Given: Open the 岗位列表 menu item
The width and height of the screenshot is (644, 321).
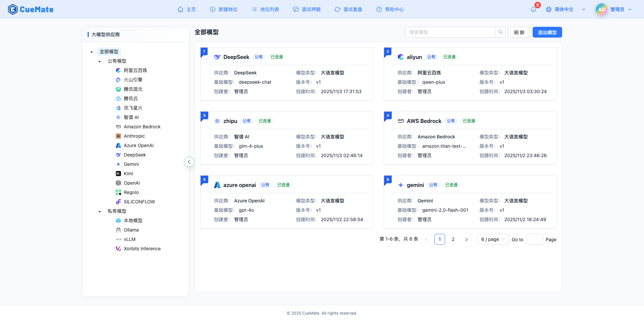Looking at the screenshot, I should [x=265, y=9].
